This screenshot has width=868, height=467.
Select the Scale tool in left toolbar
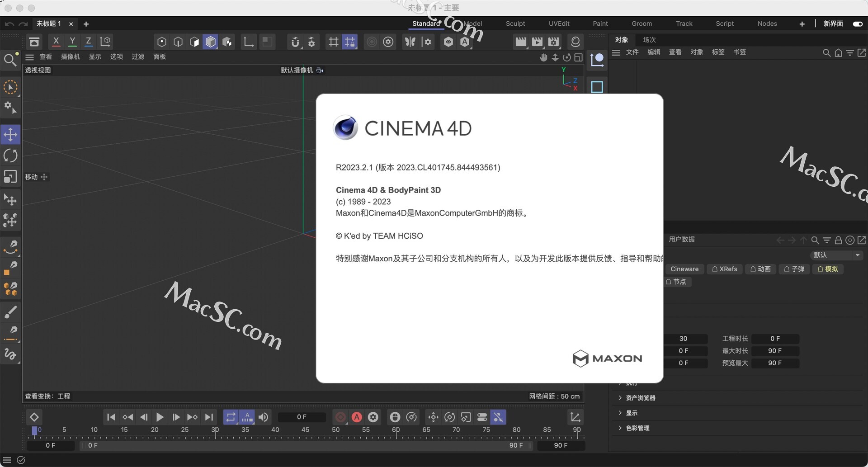(x=10, y=176)
